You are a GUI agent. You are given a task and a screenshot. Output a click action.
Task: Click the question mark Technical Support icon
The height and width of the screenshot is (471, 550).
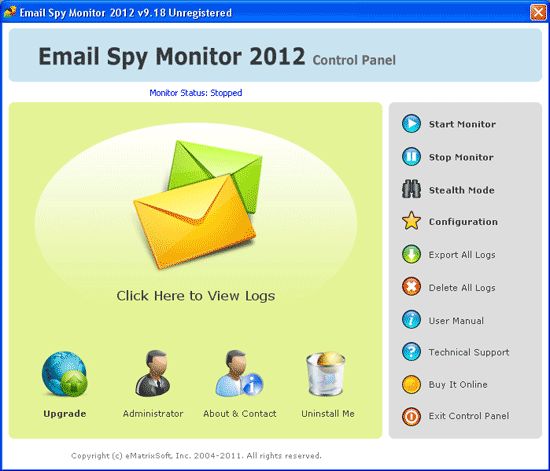click(411, 352)
